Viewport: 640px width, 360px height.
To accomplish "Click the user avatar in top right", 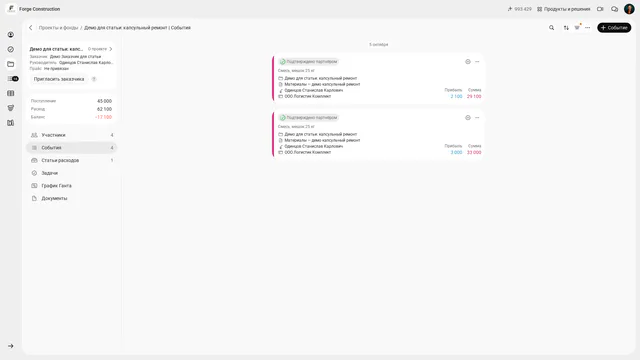I will point(629,9).
